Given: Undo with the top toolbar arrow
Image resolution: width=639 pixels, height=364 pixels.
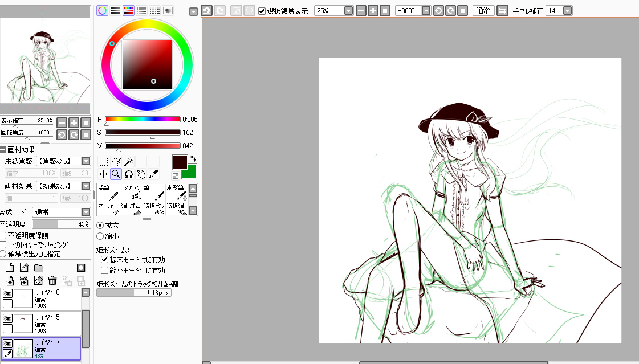Looking at the screenshot, I should point(206,11).
